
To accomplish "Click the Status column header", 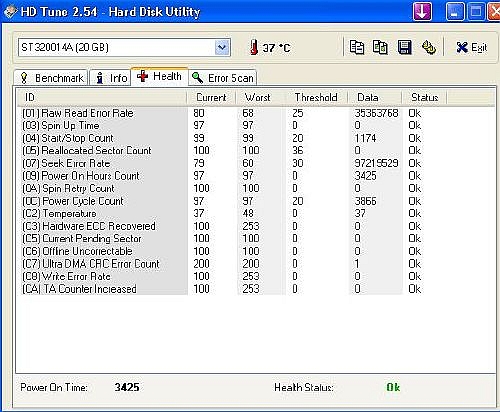I will point(424,97).
